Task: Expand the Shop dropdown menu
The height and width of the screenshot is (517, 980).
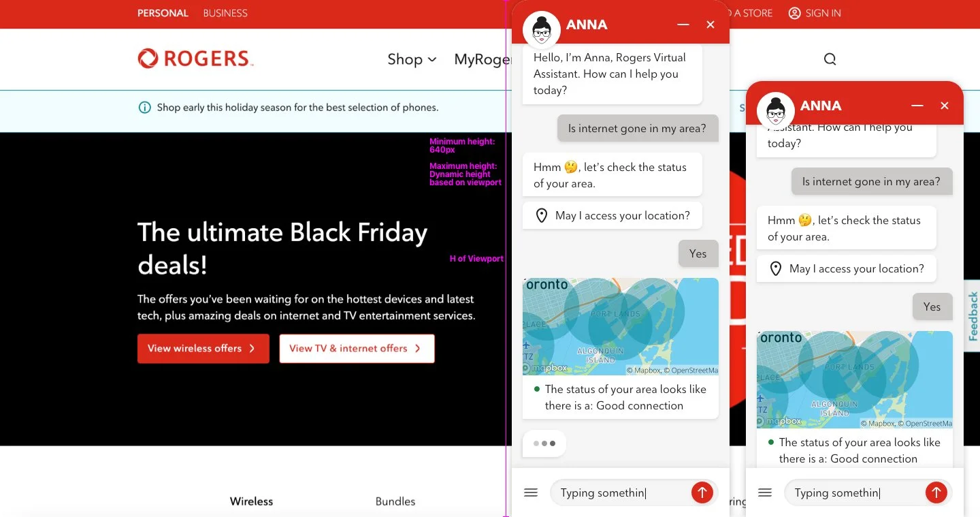Action: (x=412, y=59)
